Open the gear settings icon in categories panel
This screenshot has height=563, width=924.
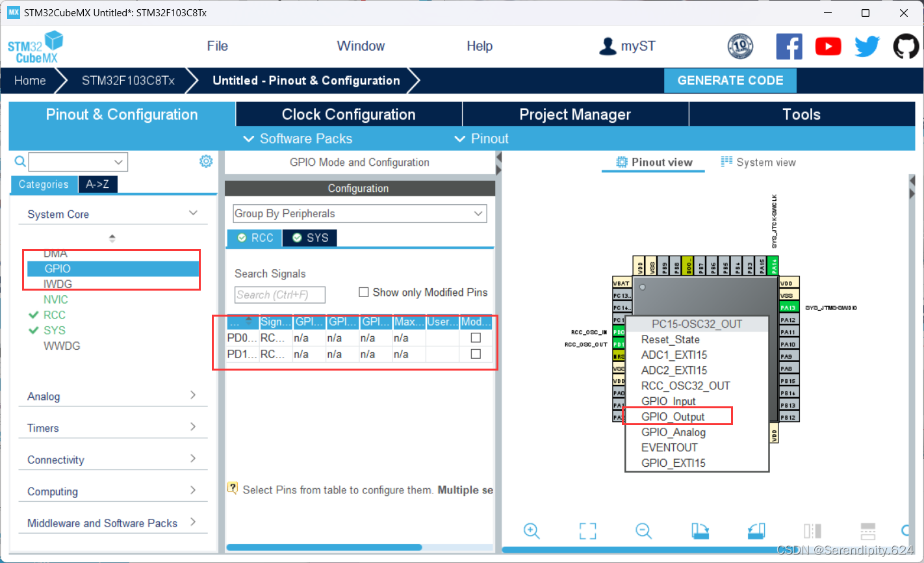[206, 161]
